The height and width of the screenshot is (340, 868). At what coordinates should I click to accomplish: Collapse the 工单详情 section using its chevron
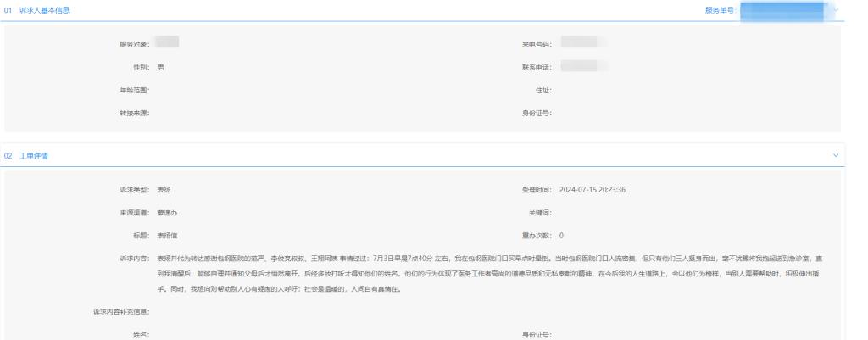click(836, 156)
